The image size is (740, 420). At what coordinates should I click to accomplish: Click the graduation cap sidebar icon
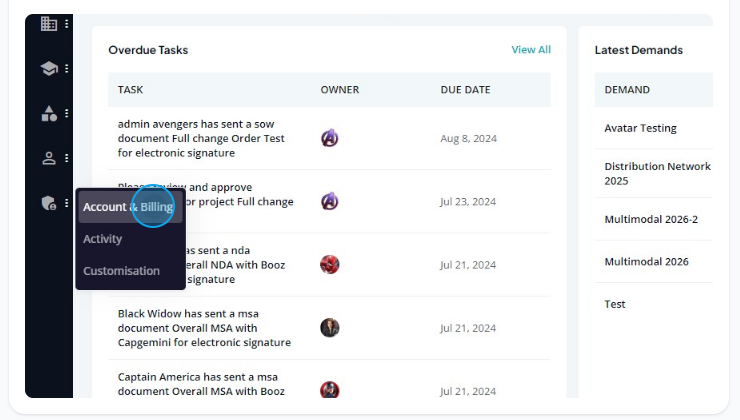pyautogui.click(x=48, y=68)
